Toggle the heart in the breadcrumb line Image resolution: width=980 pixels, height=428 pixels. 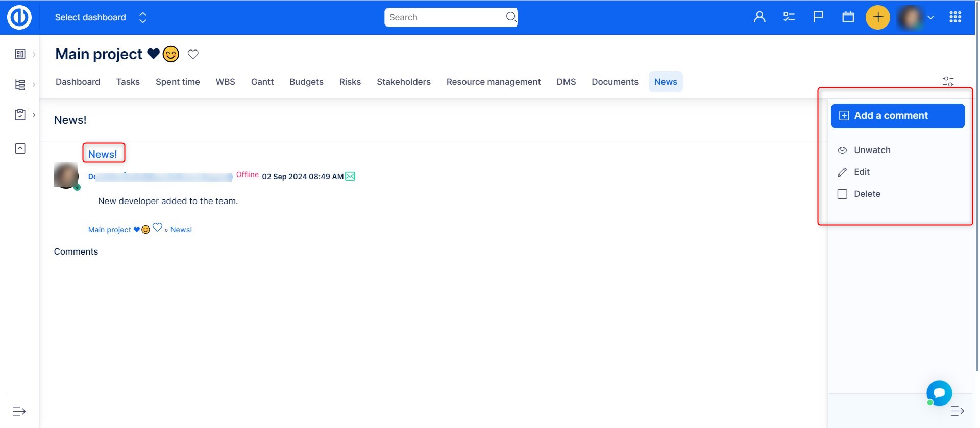[157, 228]
